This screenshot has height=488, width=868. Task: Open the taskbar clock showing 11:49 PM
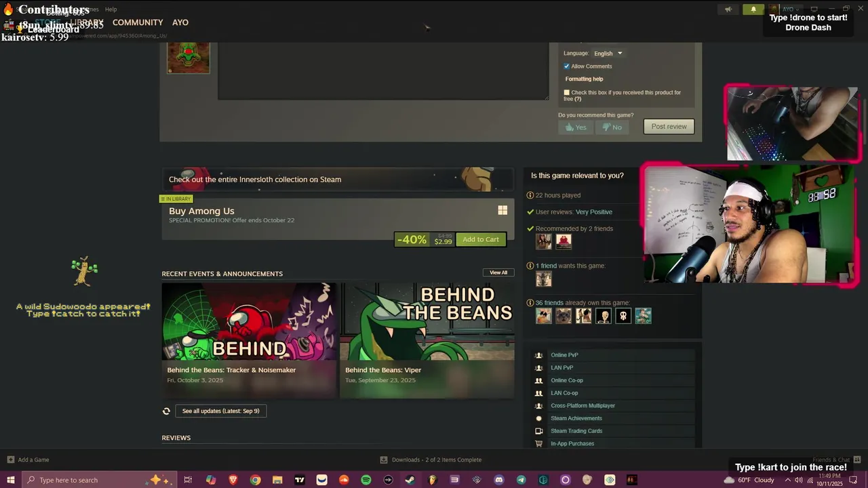(829, 480)
